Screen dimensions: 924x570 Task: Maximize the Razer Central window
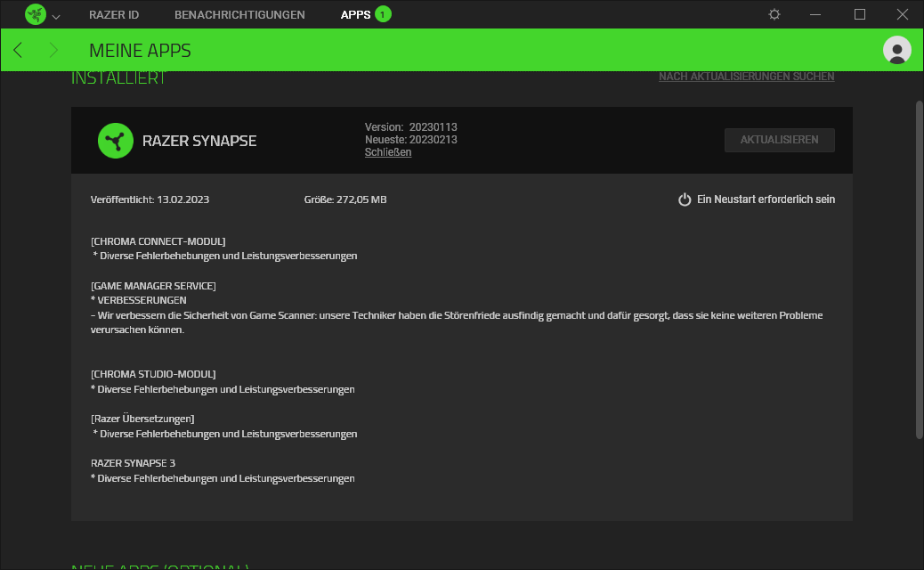tap(860, 14)
